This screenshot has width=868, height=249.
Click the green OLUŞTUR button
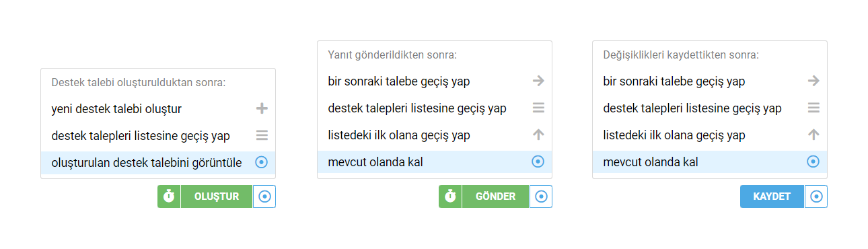pos(217,197)
